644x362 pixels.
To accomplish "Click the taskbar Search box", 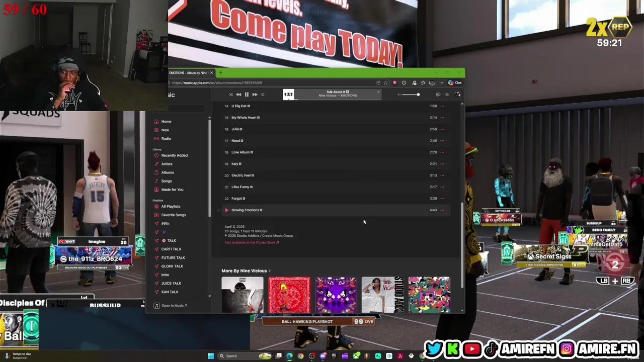I will click(245, 356).
